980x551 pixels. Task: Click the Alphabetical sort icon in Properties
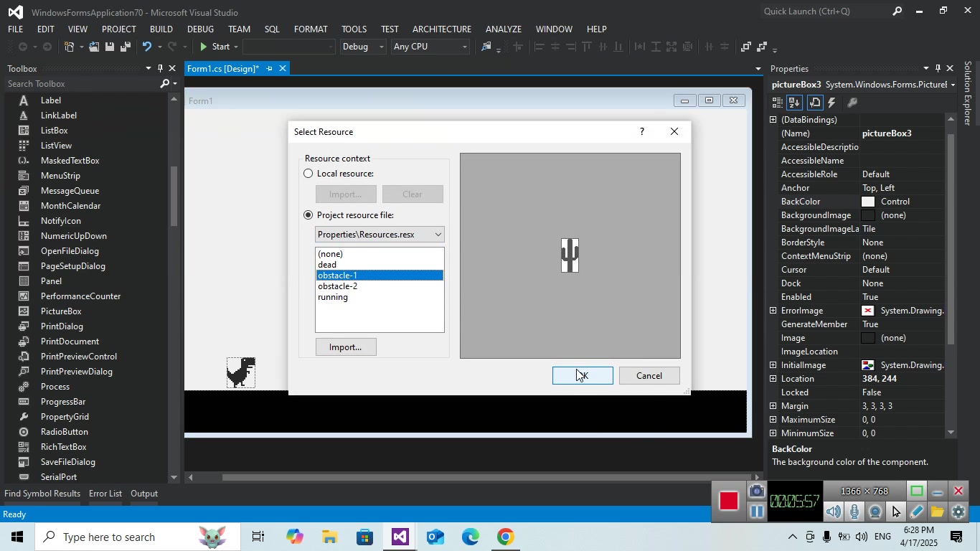tap(795, 103)
